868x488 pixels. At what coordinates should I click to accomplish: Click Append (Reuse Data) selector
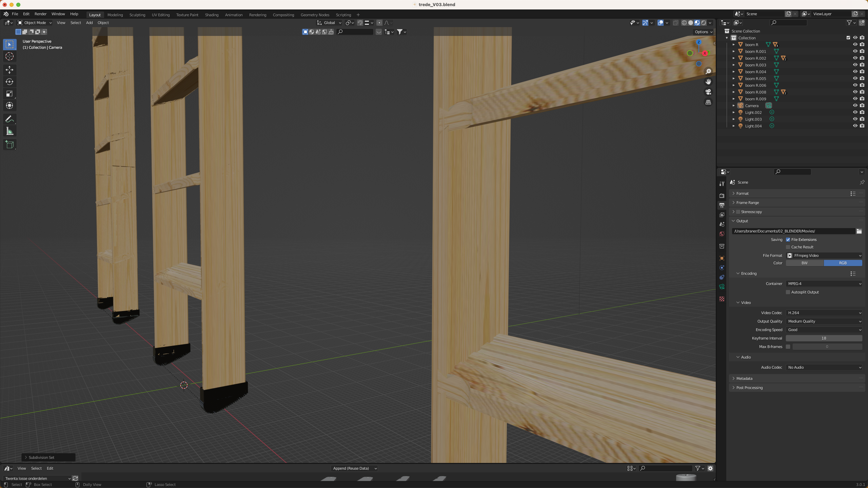354,468
